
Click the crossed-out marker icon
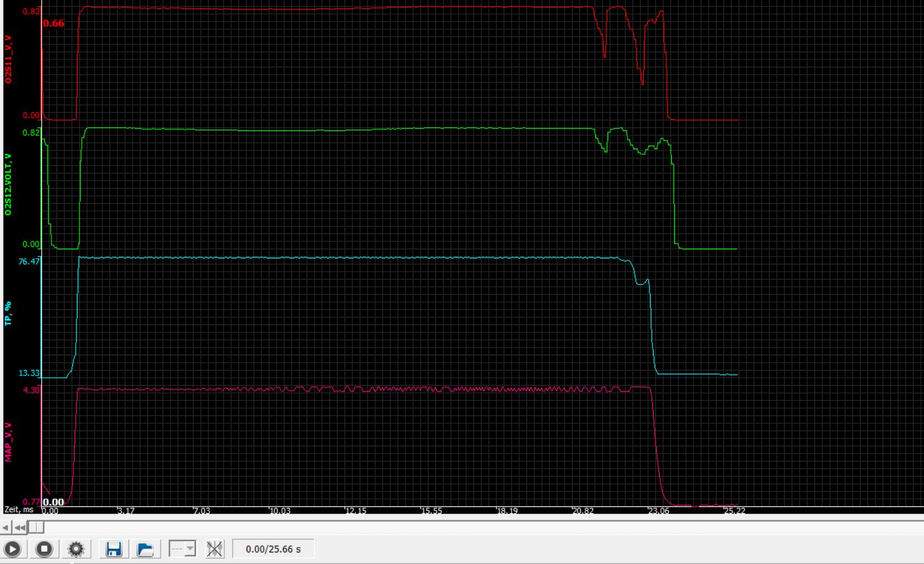pos(214,549)
